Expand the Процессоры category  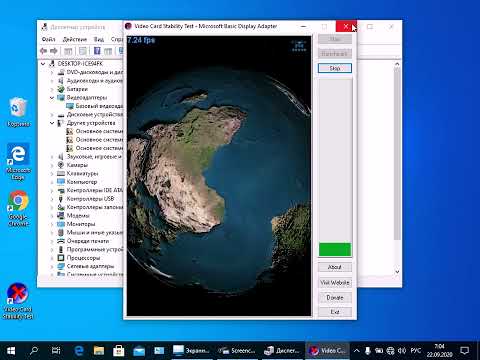click(x=52, y=258)
